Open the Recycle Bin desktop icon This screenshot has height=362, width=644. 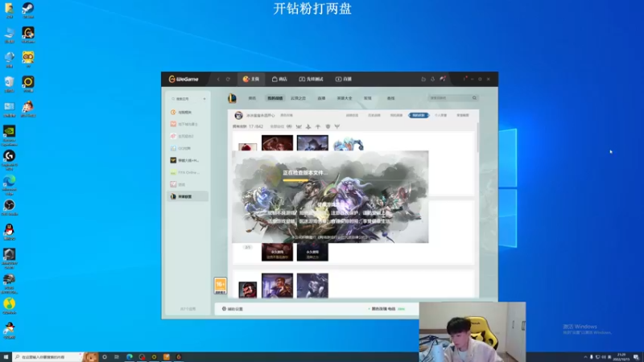9,84
